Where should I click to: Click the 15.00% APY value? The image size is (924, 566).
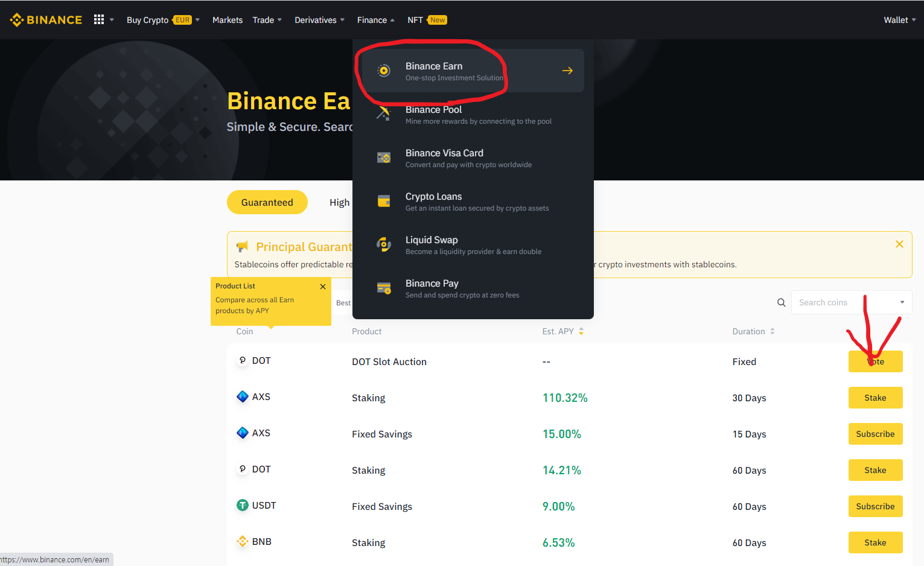[x=562, y=434]
